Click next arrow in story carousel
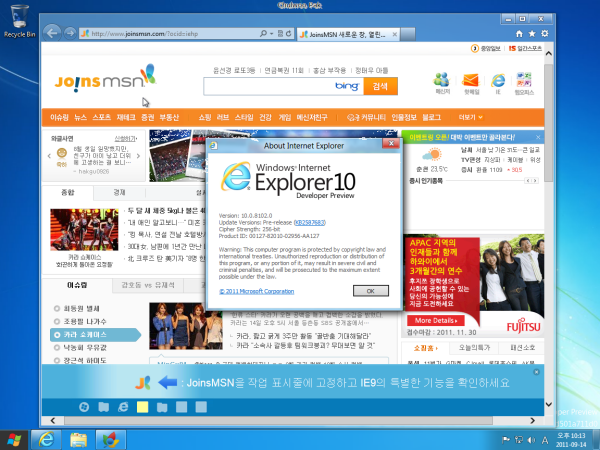Screen dimensions: 600x450 (x=138, y=156)
